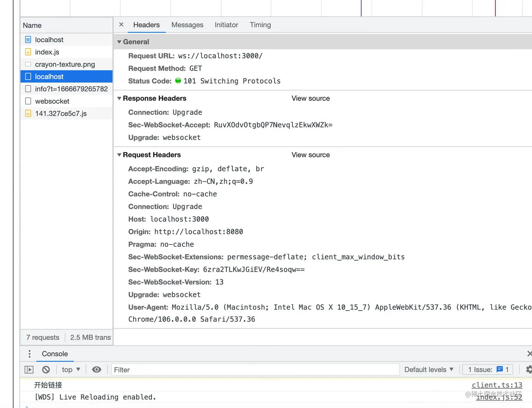Click the Accept-Language zh-CN value
The width and height of the screenshot is (532, 408).
[x=223, y=182]
